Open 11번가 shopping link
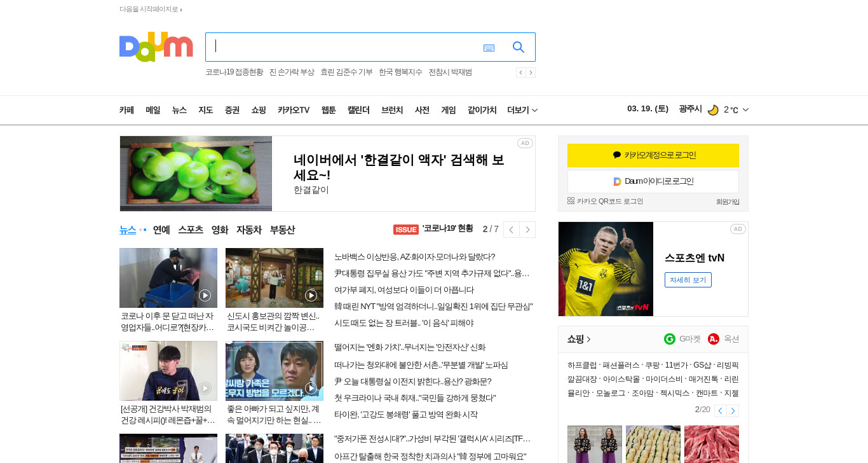This screenshot has height=463, width=868. 676,365
